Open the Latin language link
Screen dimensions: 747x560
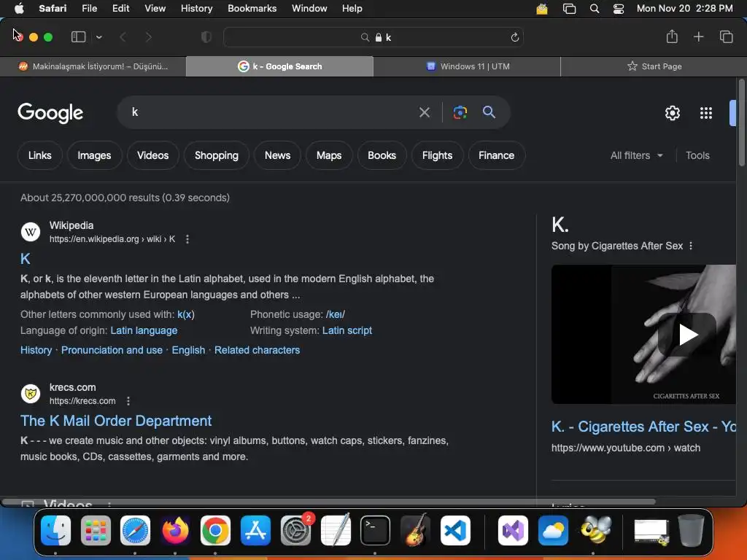pos(144,330)
